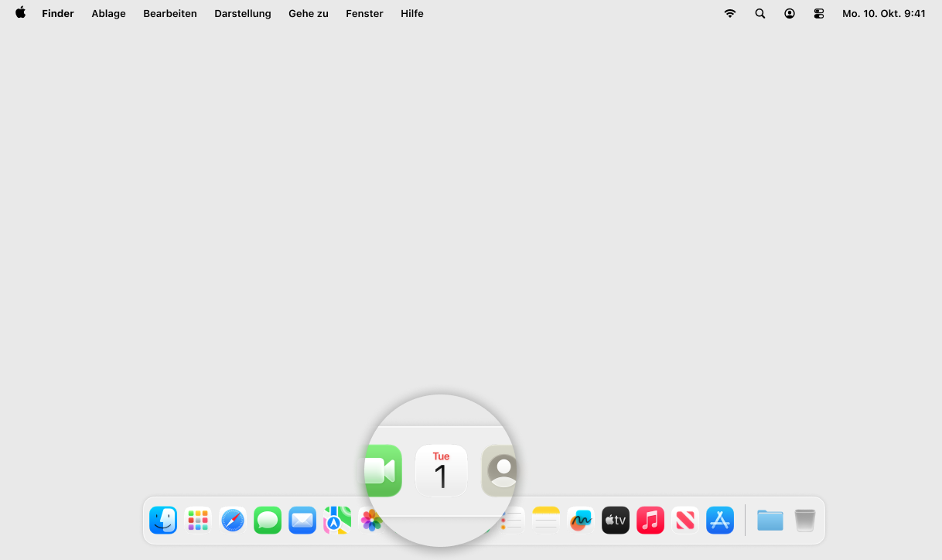Open Finder from the Dock
This screenshot has height=560, width=942.
click(x=163, y=521)
